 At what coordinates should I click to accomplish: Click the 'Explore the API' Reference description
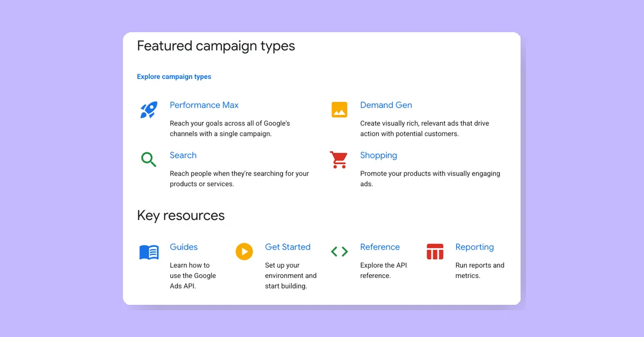[x=383, y=270]
